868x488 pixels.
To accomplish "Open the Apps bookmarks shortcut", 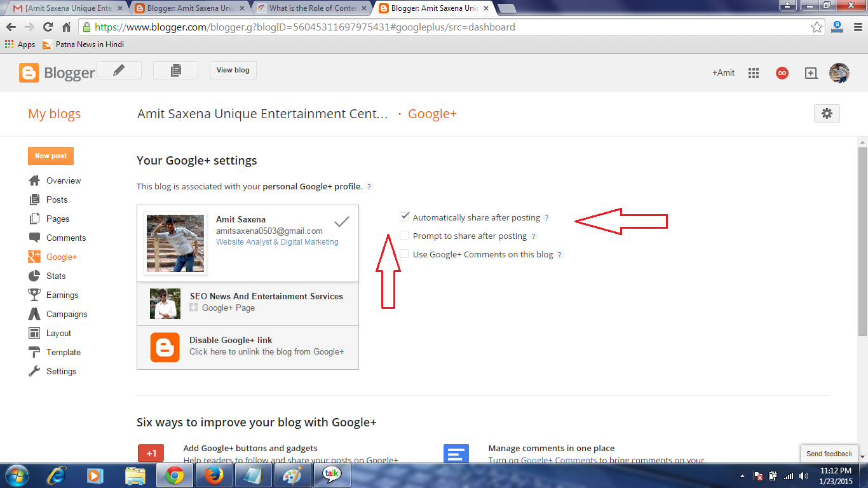I will coord(20,44).
